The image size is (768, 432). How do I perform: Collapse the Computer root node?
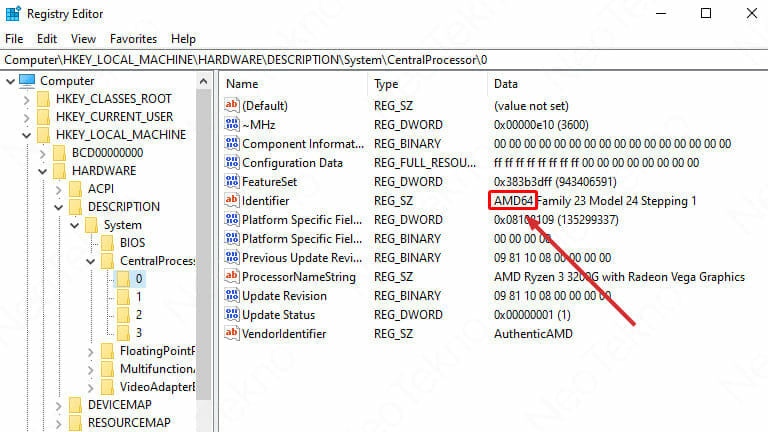point(10,81)
